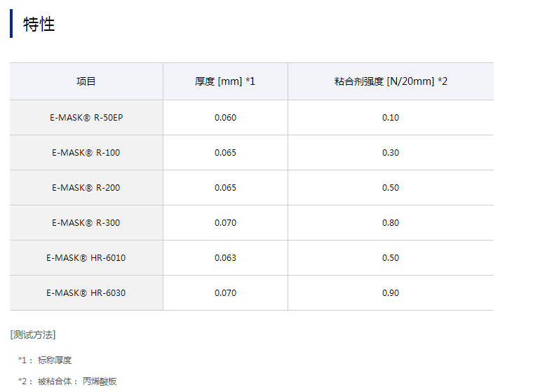Viewport: 533px width, 392px height.
Task: Click the 0.80 adhesive strength value
Action: (x=391, y=222)
